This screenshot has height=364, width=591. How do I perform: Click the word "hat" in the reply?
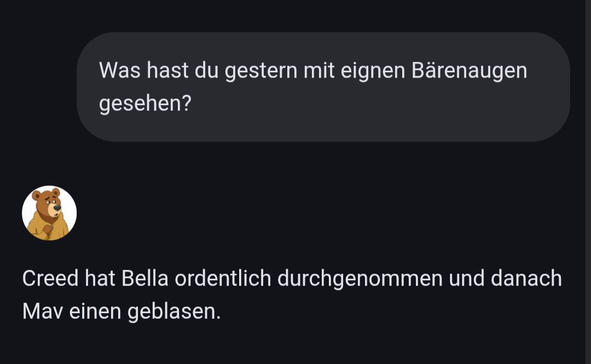pos(100,279)
